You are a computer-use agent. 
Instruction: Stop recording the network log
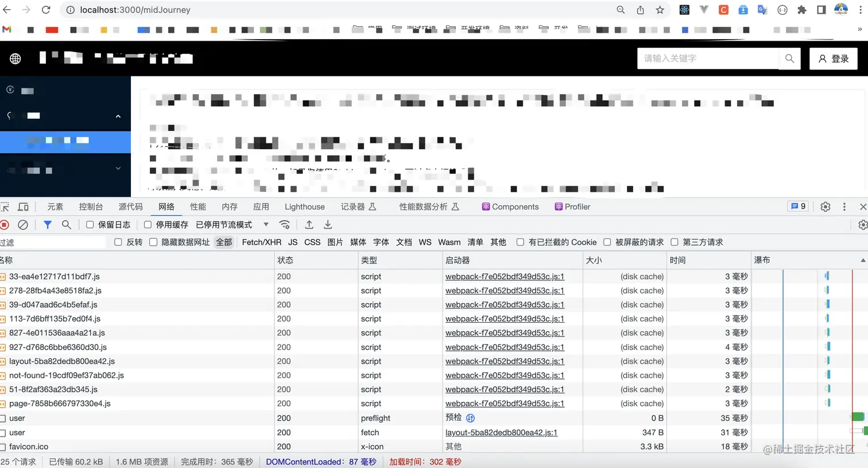tap(5, 225)
